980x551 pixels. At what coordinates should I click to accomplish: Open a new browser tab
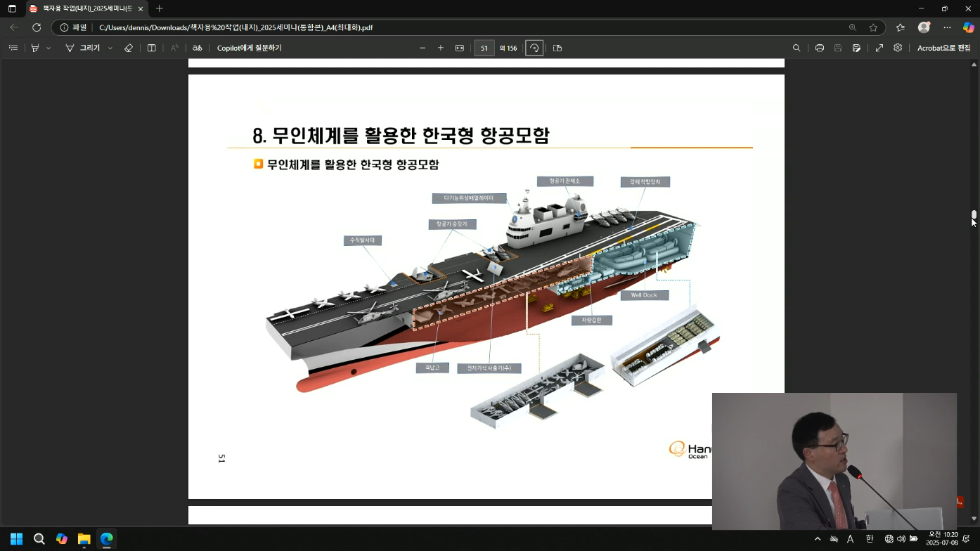tap(160, 8)
